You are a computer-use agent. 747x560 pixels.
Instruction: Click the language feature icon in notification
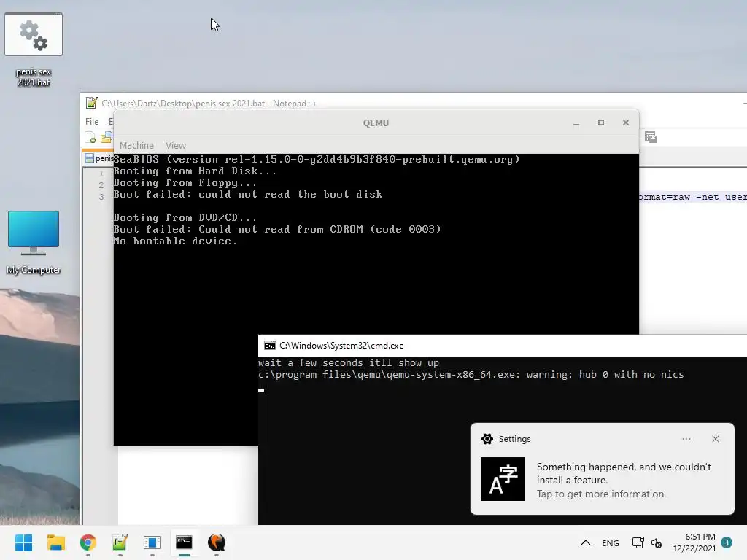(x=503, y=479)
